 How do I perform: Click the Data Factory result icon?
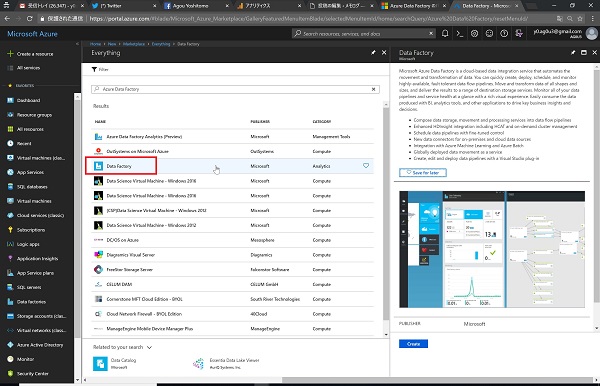[98, 166]
